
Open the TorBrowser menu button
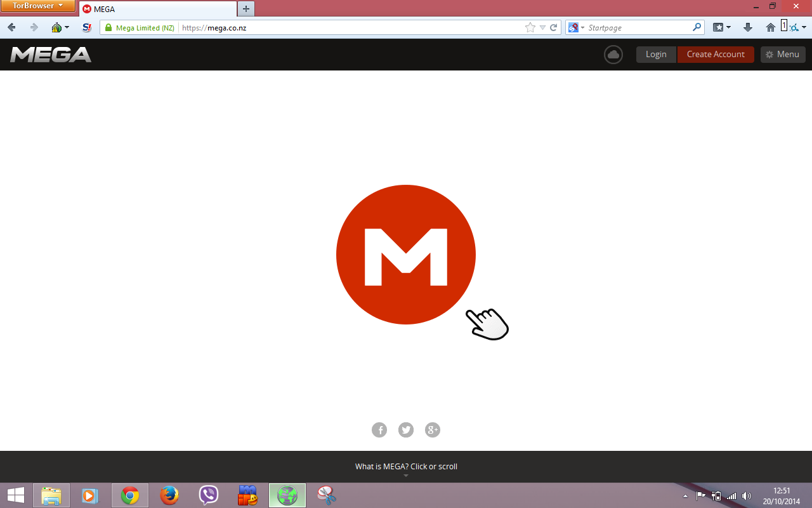[x=37, y=6]
